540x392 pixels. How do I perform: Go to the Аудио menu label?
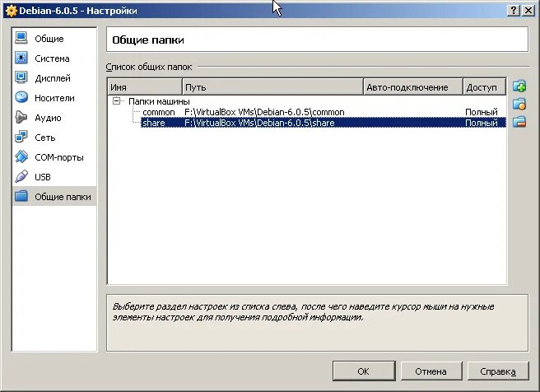[48, 118]
